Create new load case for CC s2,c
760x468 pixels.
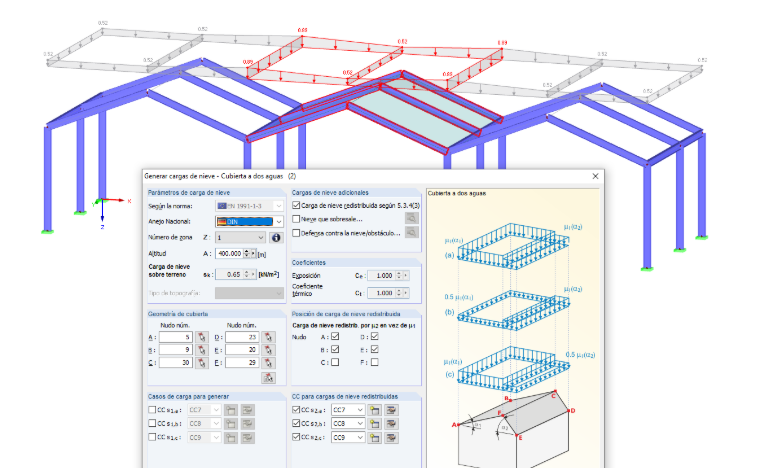[374, 437]
